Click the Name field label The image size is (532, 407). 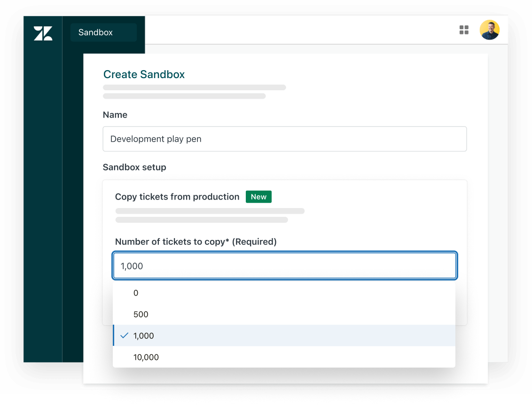115,115
